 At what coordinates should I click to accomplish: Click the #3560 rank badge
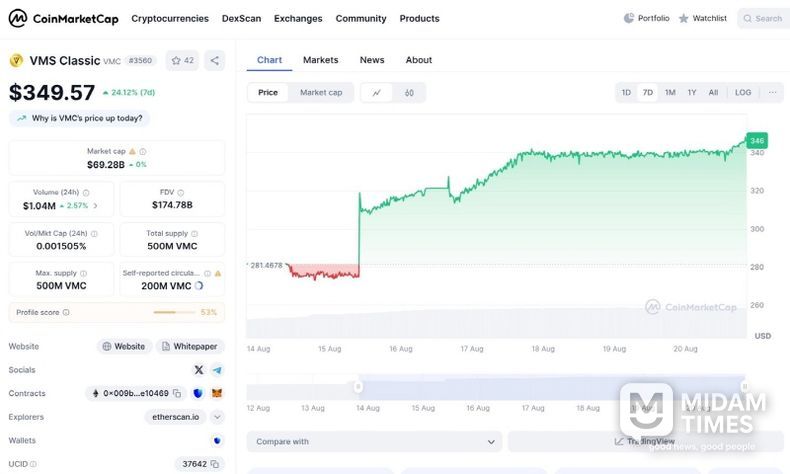pyautogui.click(x=140, y=60)
